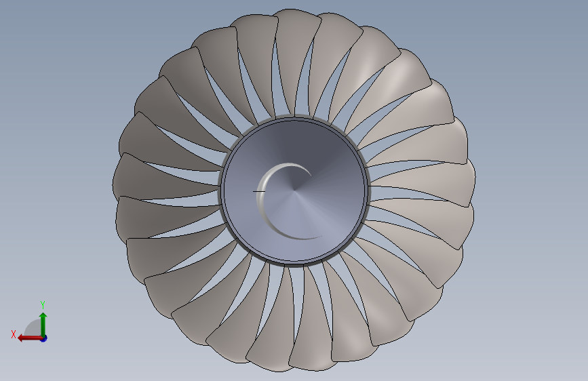Image resolution: width=588 pixels, height=381 pixels.
Task: Click the blue Z axis dot on the triad
Action: click(x=44, y=338)
